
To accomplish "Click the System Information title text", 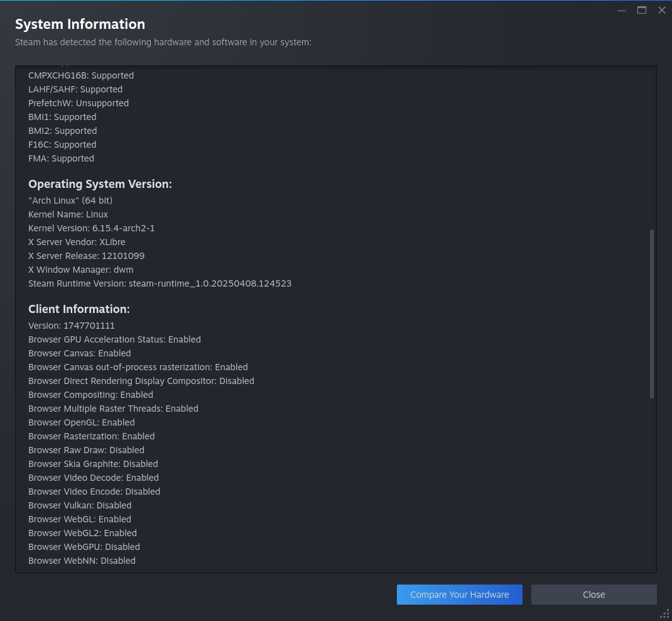I will click(x=80, y=24).
